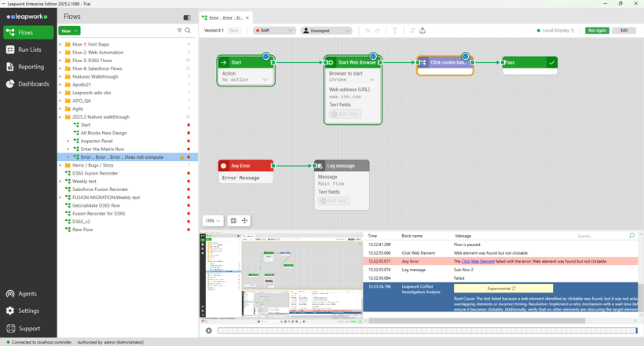
Task: Select the Apollo21 folder
Action: coord(82,85)
